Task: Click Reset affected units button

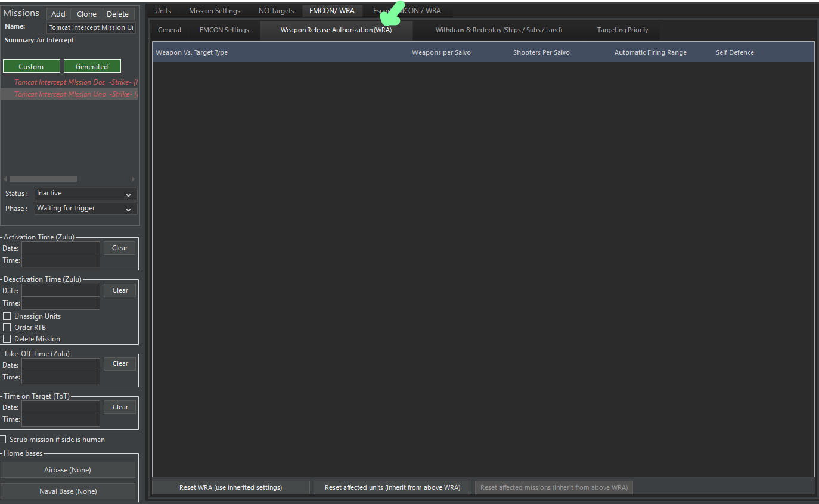Action: 392,487
